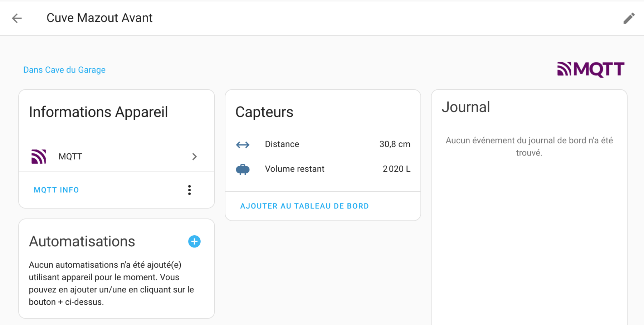Click the MQTT integration icon in Informations Appareil
Viewport: 644px width, 325px height.
coord(39,157)
